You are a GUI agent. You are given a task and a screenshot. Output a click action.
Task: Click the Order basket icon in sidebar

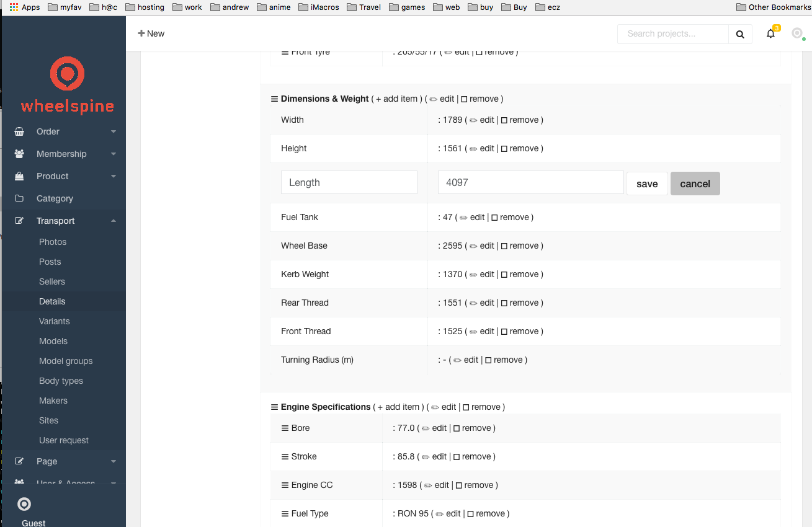tap(19, 131)
